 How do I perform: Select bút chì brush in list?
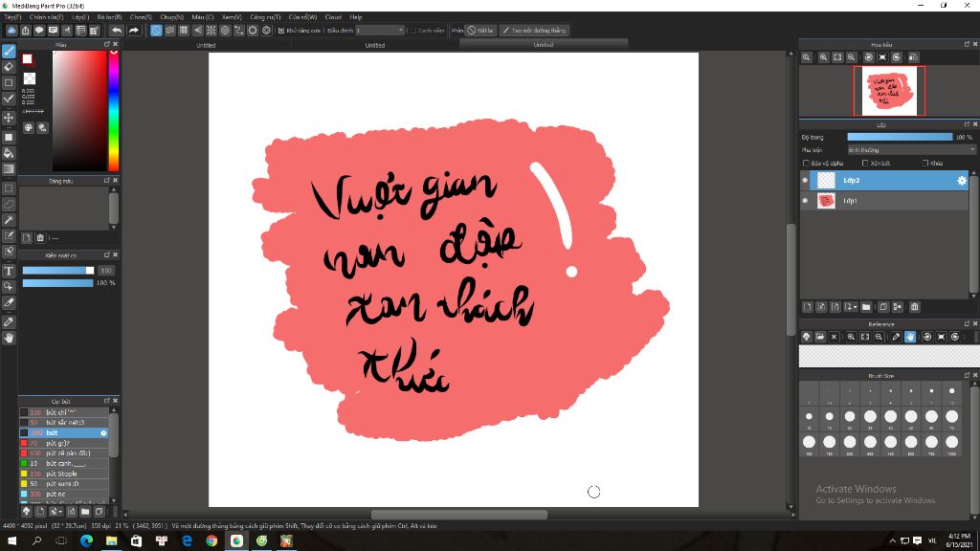coord(64,412)
